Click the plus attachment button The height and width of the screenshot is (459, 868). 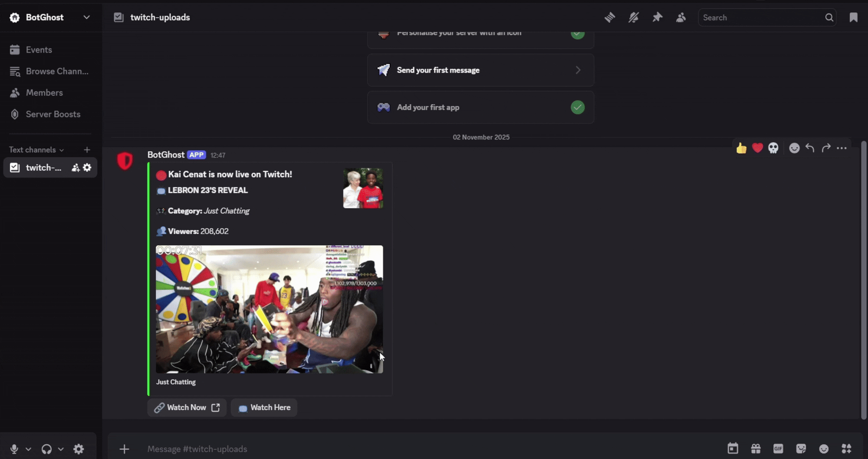124,449
